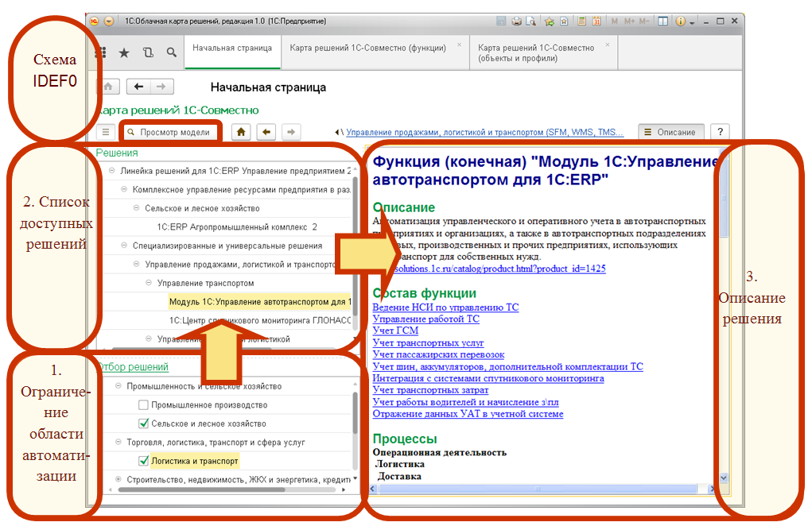Open the calendar icon in title bar
Screen dimensions: 812x526
tap(596, 21)
